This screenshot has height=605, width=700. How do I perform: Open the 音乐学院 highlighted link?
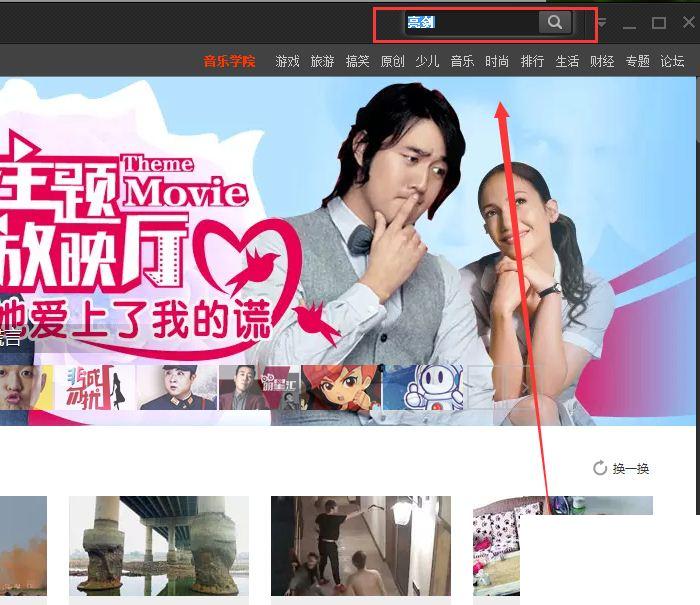coord(229,61)
